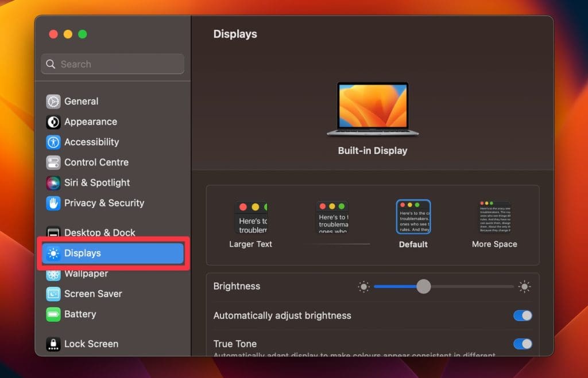Click the Default caption text

pos(413,244)
